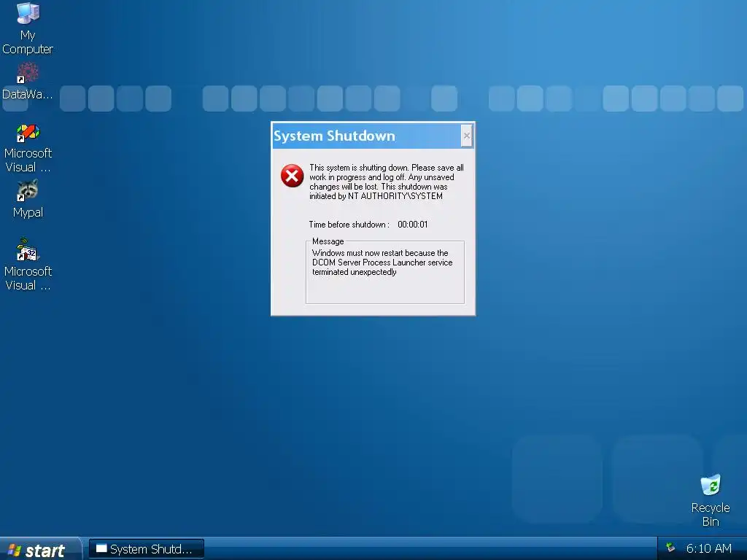Click the close button of System Shutdown dialog
The width and height of the screenshot is (747, 560).
click(x=466, y=136)
